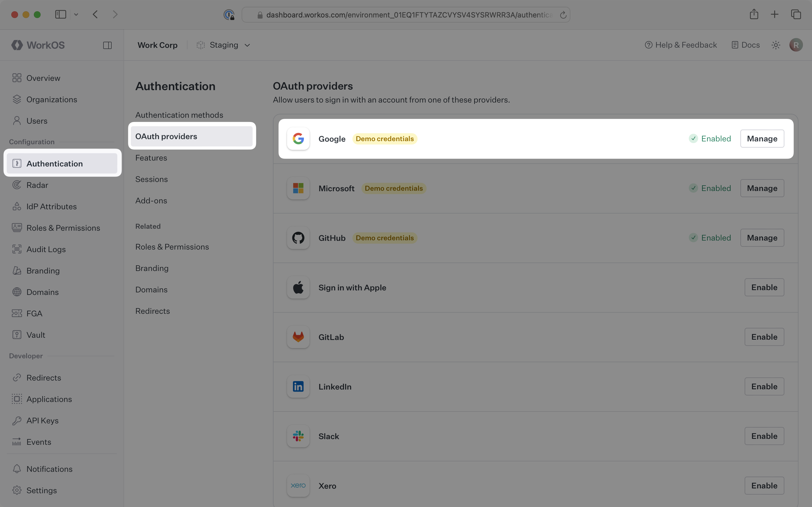The height and width of the screenshot is (507, 812).
Task: Enable Sign in with Apple provider
Action: tap(764, 287)
